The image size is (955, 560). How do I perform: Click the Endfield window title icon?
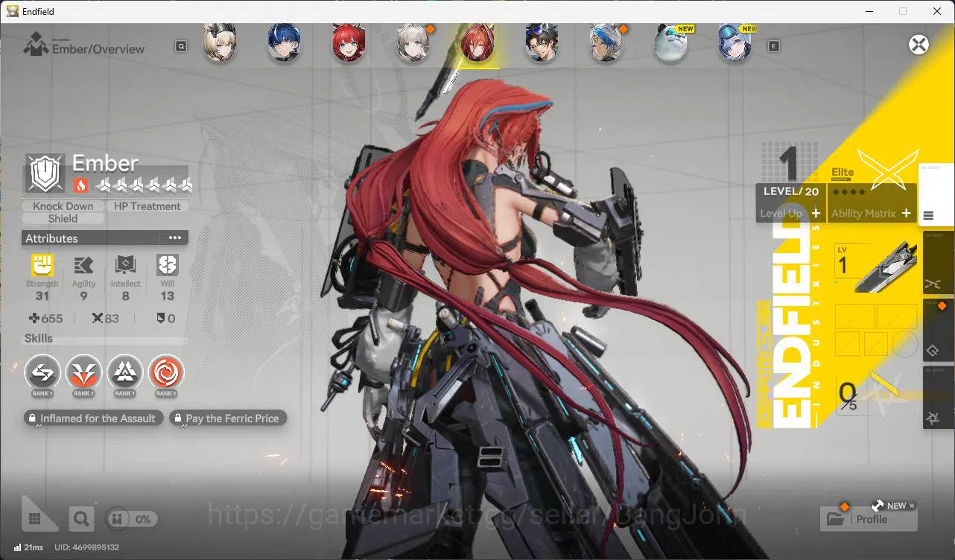coord(13,11)
